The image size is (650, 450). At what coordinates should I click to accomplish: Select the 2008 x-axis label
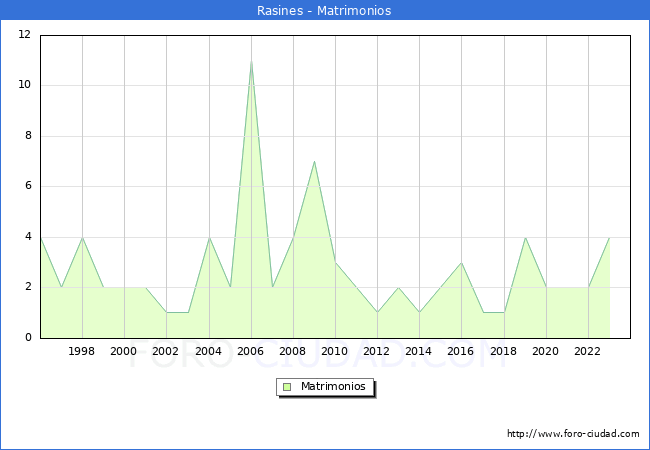(x=293, y=352)
